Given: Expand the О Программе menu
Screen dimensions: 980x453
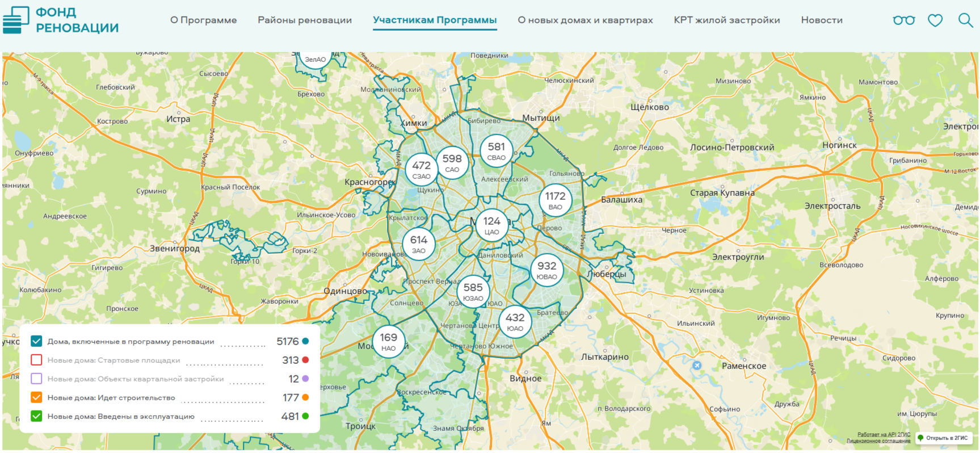Looking at the screenshot, I should click(203, 20).
